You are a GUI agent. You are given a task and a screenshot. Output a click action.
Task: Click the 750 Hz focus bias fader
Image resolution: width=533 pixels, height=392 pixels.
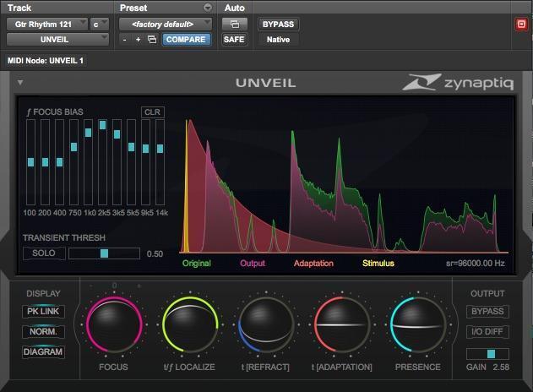pos(73,147)
